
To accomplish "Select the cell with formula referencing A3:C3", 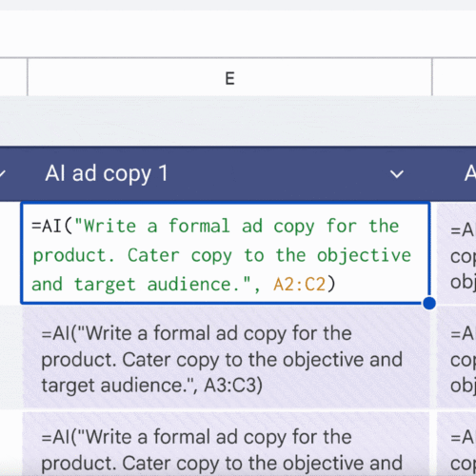I will [226, 357].
